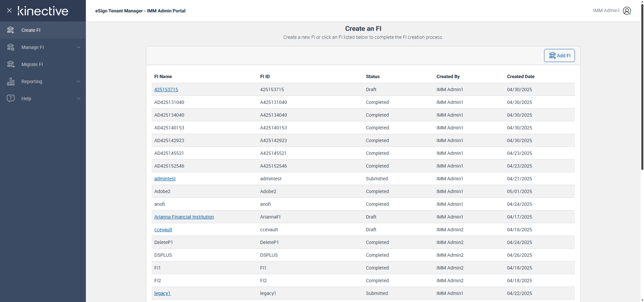
Task: Open the admintest FI link
Action: point(165,179)
